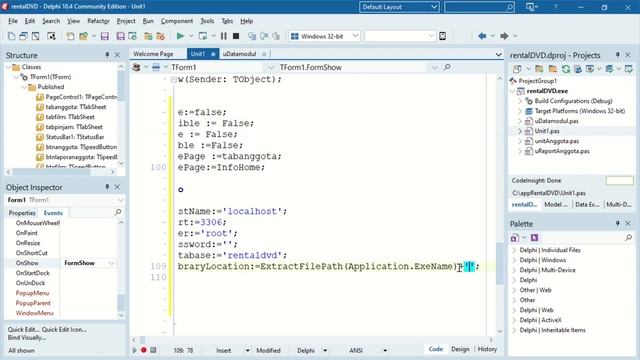Select the PopupMenu property row
This screenshot has height=360, width=640.
61,293
